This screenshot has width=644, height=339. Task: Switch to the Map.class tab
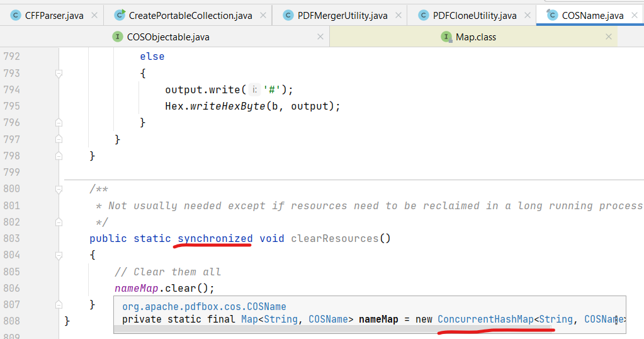(x=476, y=37)
